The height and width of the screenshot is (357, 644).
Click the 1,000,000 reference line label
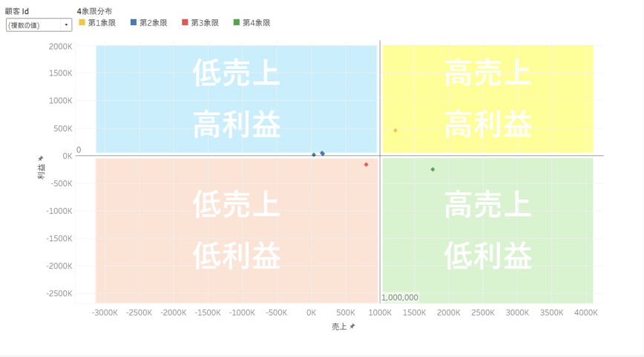(400, 298)
